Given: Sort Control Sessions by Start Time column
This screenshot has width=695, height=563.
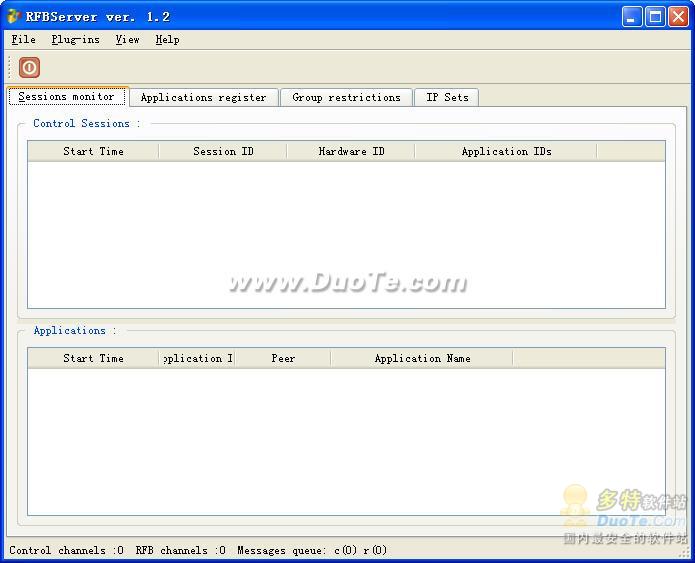Looking at the screenshot, I should point(93,151).
